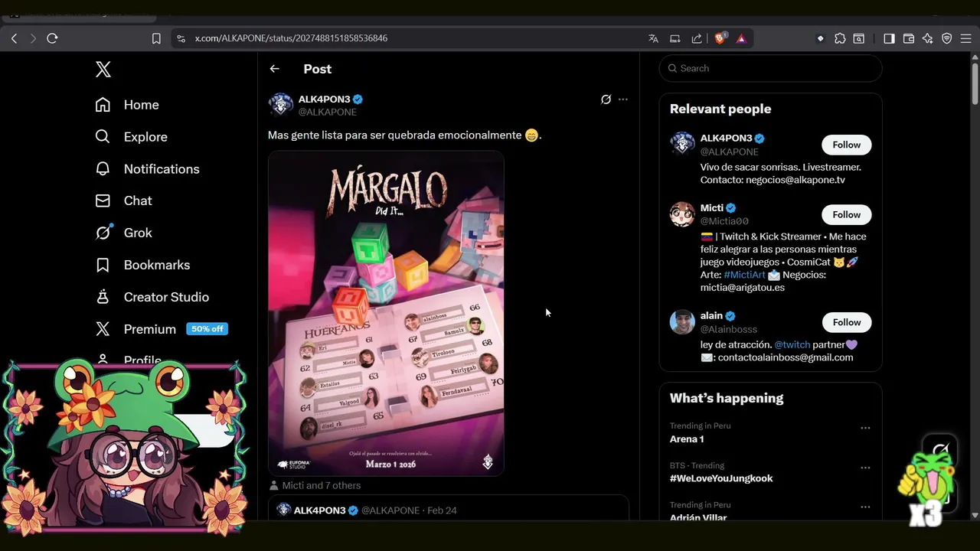The image size is (980, 551).
Task: Open ALK4PON3 profile name on post
Action: click(325, 99)
